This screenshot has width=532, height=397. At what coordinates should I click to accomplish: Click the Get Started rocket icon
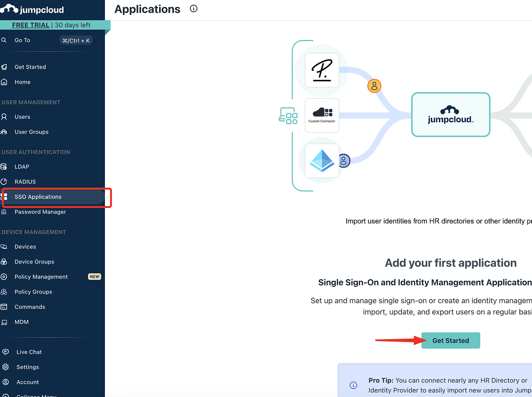pos(4,67)
